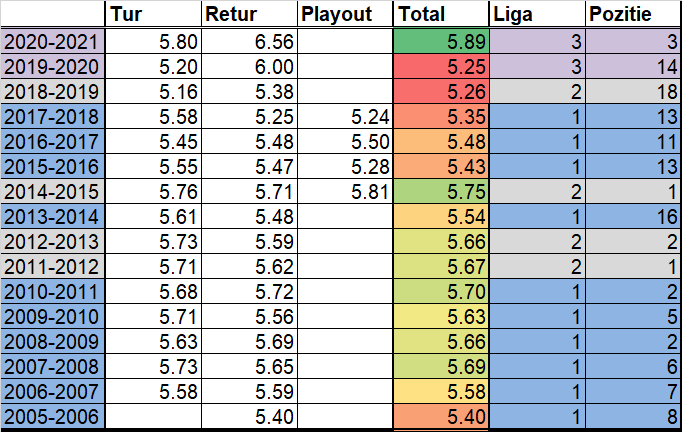The height and width of the screenshot is (432, 682).
Task: Select the Total cell 5.75
Action: 441,191
